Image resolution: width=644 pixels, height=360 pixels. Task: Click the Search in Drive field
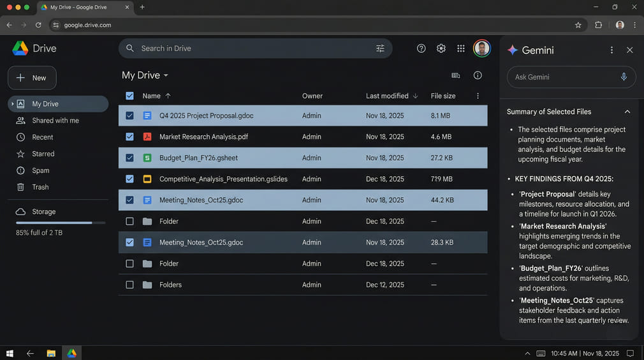coord(256,49)
